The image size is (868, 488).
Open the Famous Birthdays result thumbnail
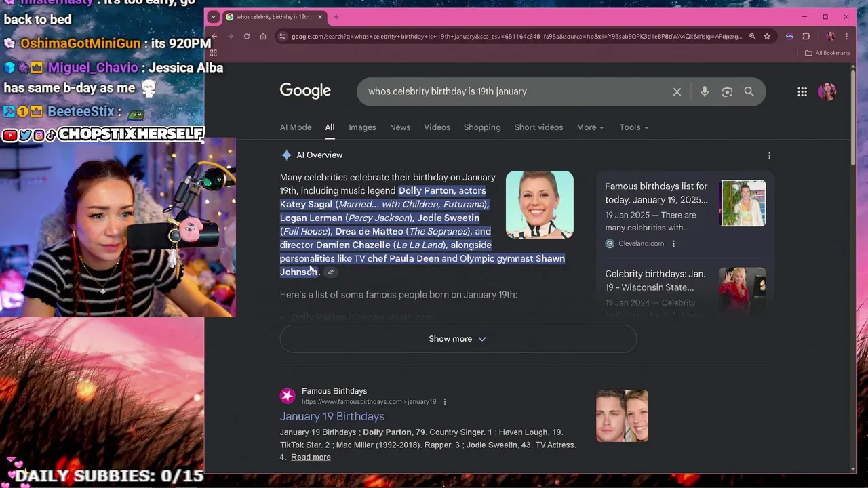pyautogui.click(x=622, y=415)
